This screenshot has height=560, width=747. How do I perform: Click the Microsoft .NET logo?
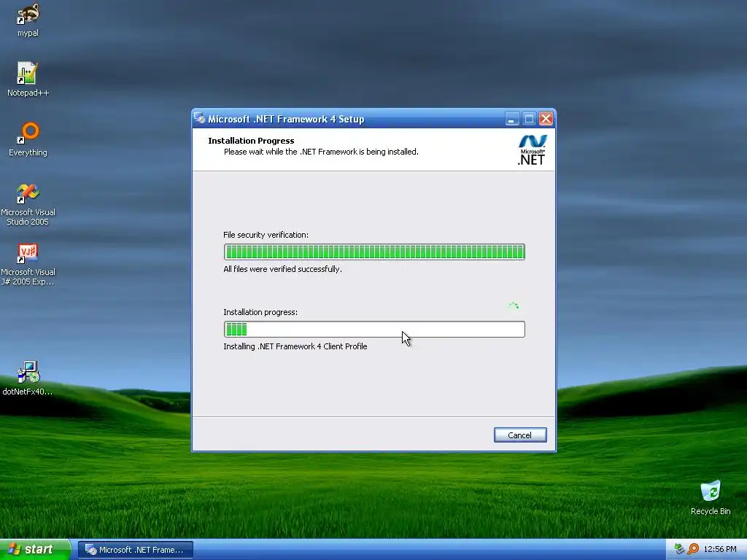tap(532, 150)
